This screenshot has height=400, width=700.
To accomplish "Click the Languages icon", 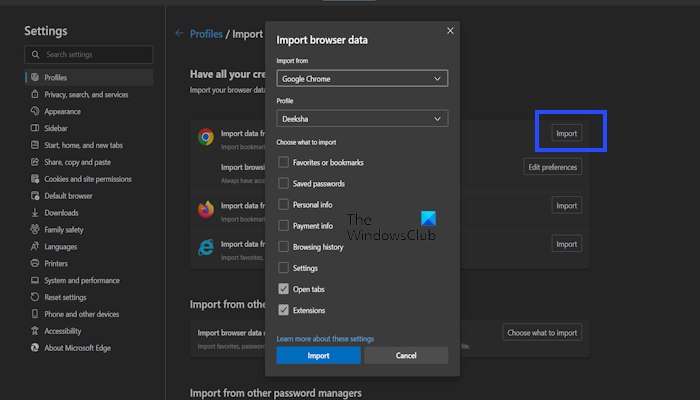I will coord(35,246).
